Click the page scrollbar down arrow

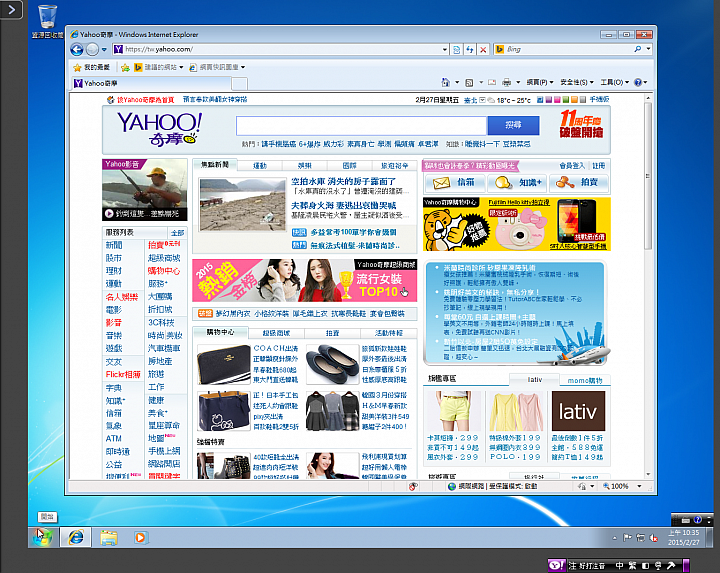648,474
